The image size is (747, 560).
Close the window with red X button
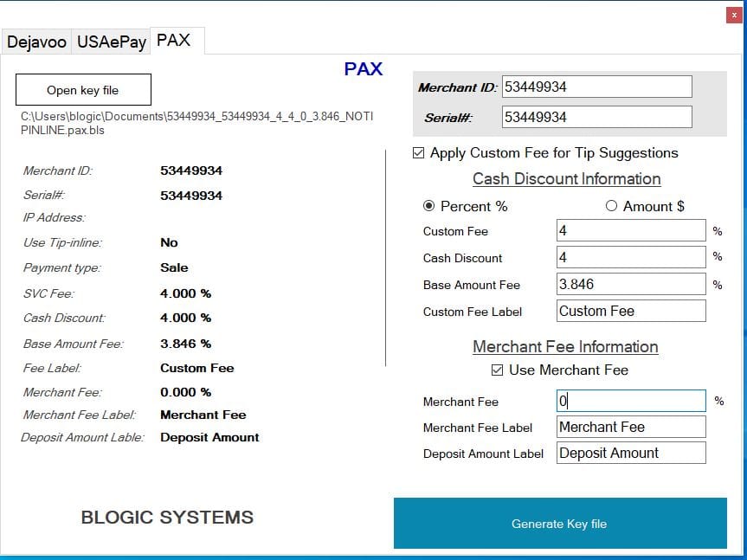tap(735, 15)
